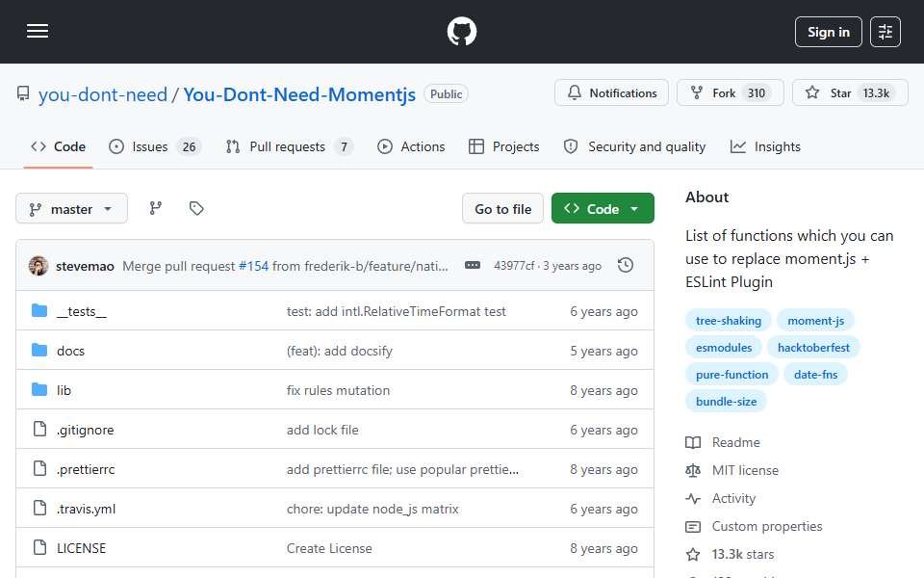Open pull request #154 link
Viewport: 924px width, 578px height.
click(253, 267)
